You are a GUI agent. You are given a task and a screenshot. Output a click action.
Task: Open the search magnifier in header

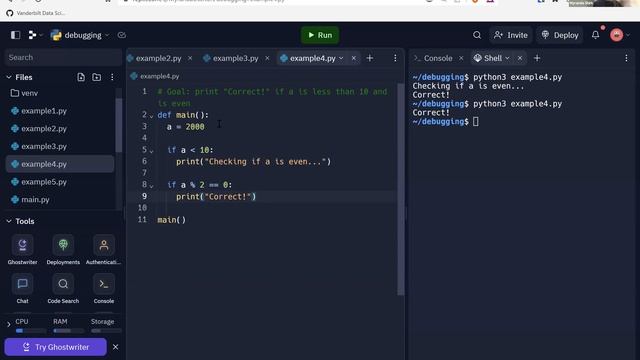click(x=477, y=35)
